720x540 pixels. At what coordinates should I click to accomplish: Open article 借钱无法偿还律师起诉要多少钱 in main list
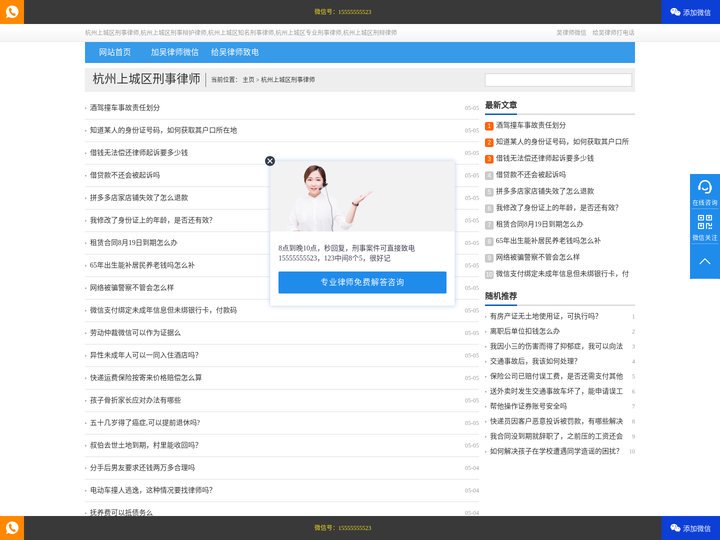tap(139, 152)
